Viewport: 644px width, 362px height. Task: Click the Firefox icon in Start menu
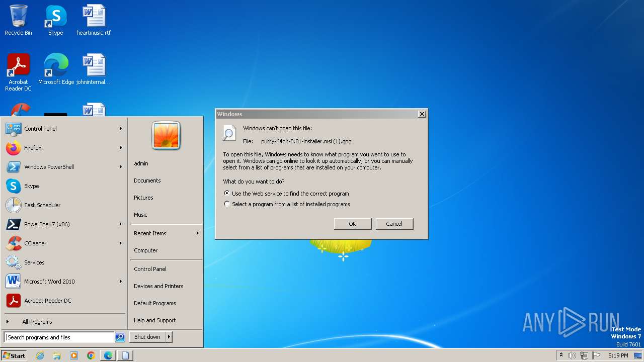tap(13, 148)
